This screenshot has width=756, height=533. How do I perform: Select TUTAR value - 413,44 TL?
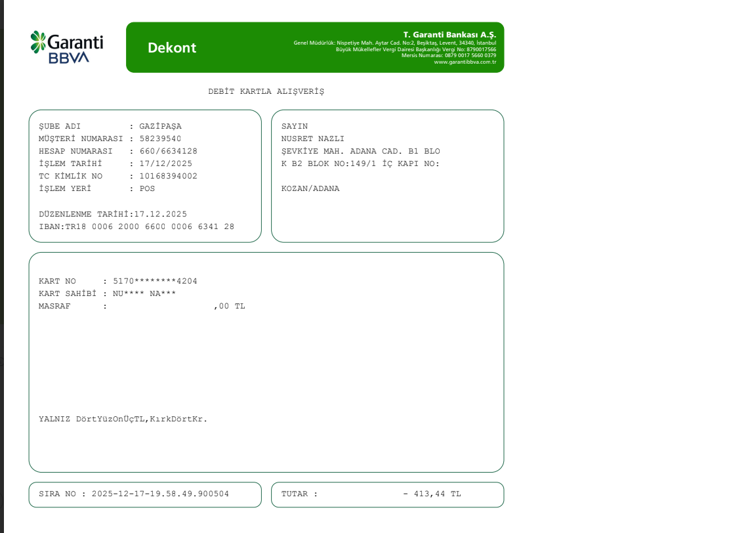(x=432, y=494)
